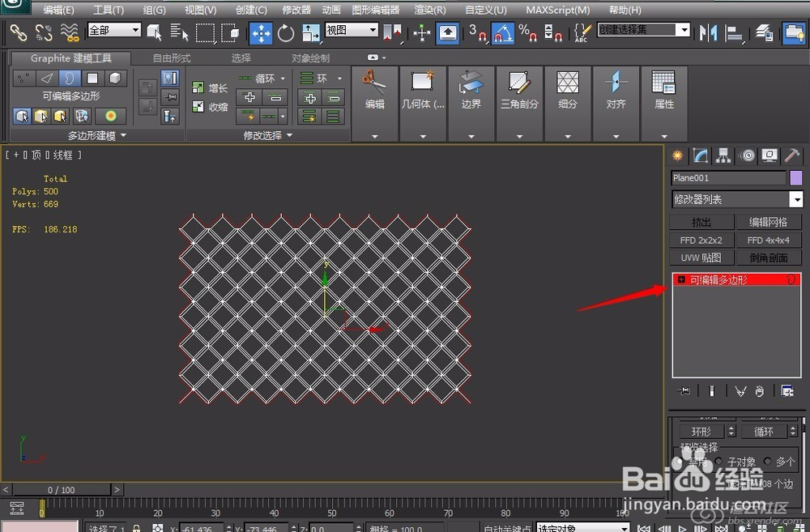Expand the 多边形建模 panel

[96, 135]
